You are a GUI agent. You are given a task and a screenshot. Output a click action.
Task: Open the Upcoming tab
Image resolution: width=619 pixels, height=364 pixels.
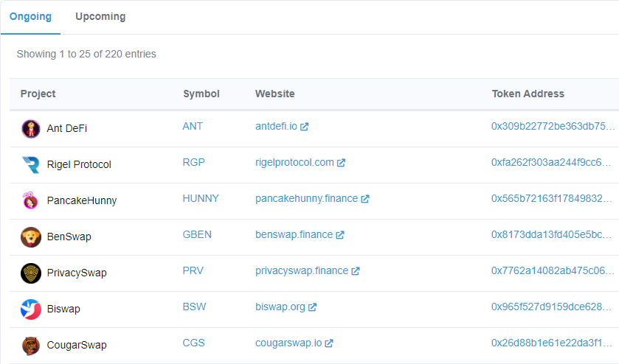(100, 16)
